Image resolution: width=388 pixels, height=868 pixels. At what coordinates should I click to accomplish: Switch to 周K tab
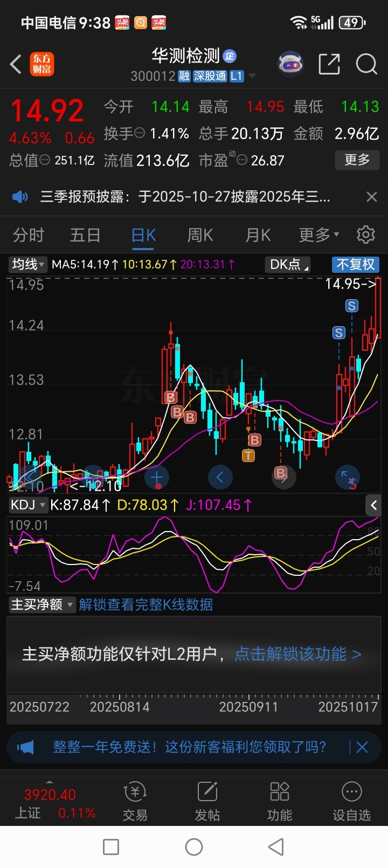(200, 235)
